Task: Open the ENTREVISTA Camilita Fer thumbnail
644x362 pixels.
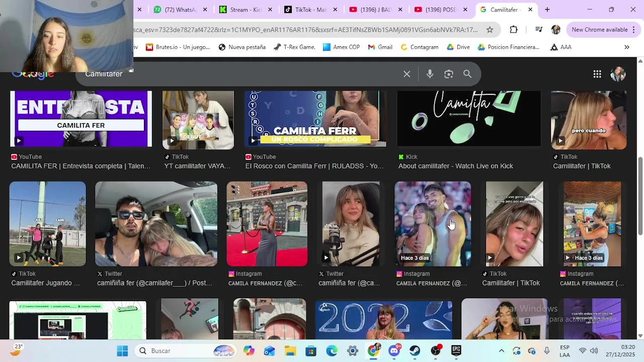Action: 81,119
